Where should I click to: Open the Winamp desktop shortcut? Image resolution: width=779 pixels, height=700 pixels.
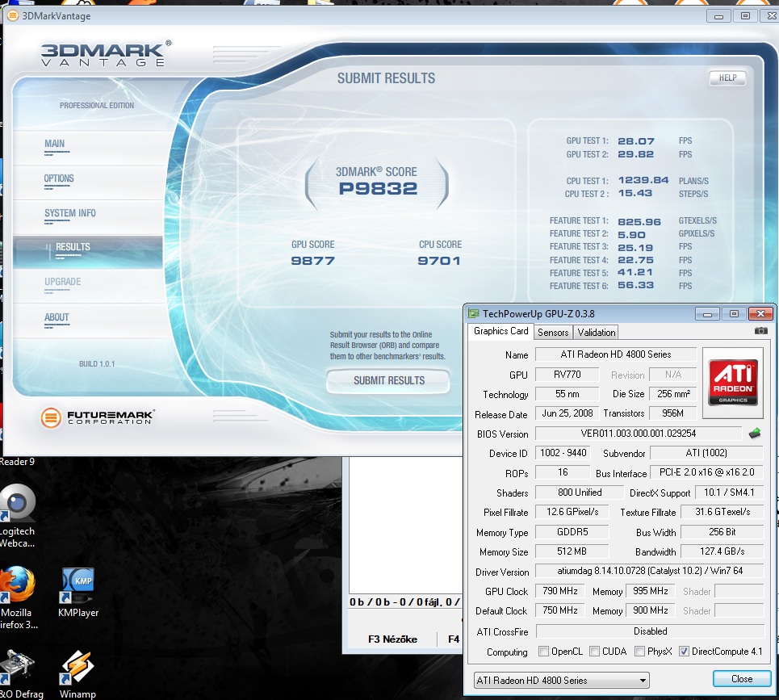pos(77,674)
